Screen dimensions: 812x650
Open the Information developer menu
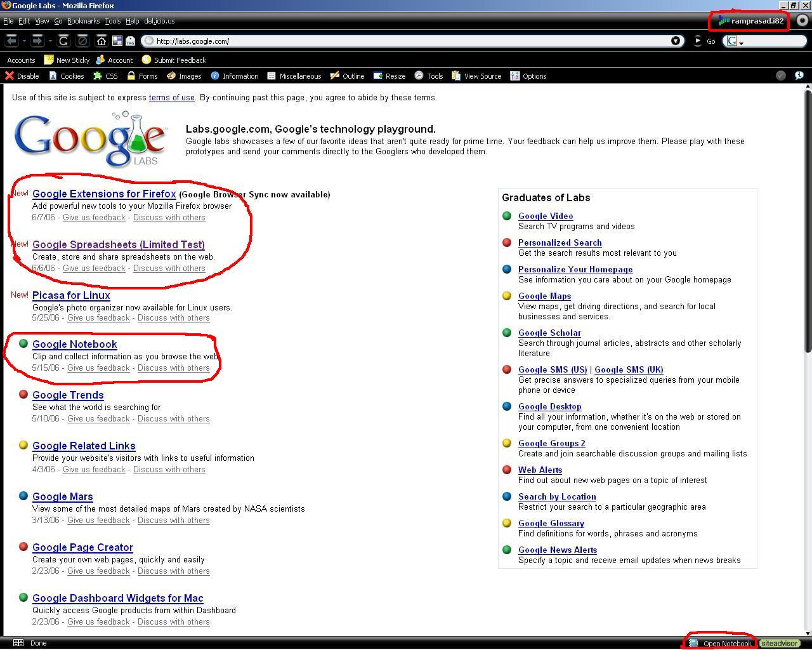click(234, 76)
